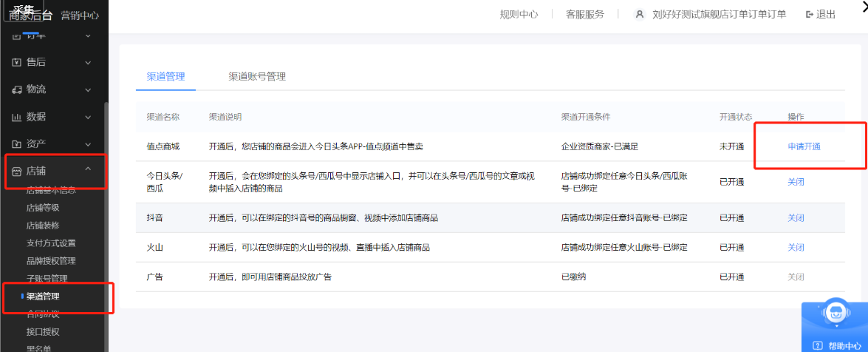Click the 渠道开通条件 column header
This screenshot has width=868, height=352.
click(586, 117)
